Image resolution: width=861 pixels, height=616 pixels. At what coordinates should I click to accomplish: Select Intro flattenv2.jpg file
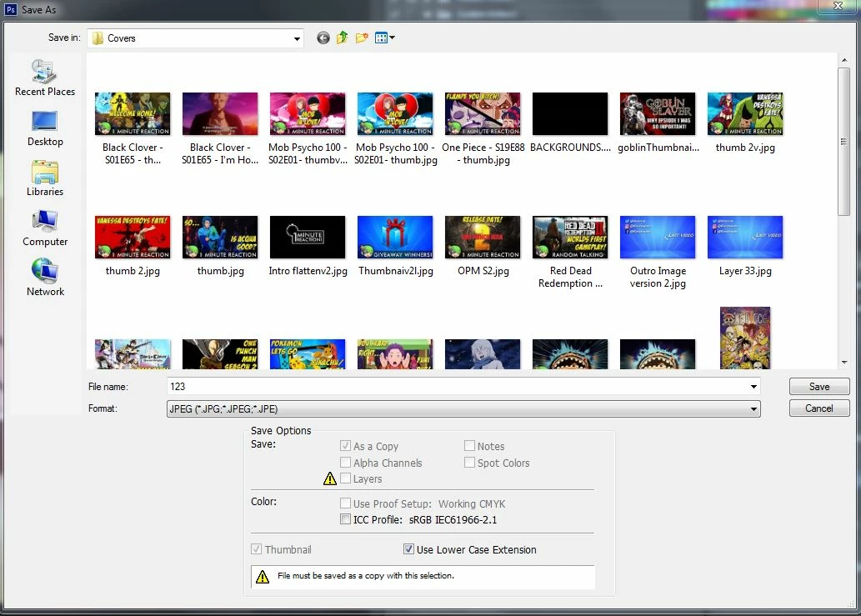point(308,246)
